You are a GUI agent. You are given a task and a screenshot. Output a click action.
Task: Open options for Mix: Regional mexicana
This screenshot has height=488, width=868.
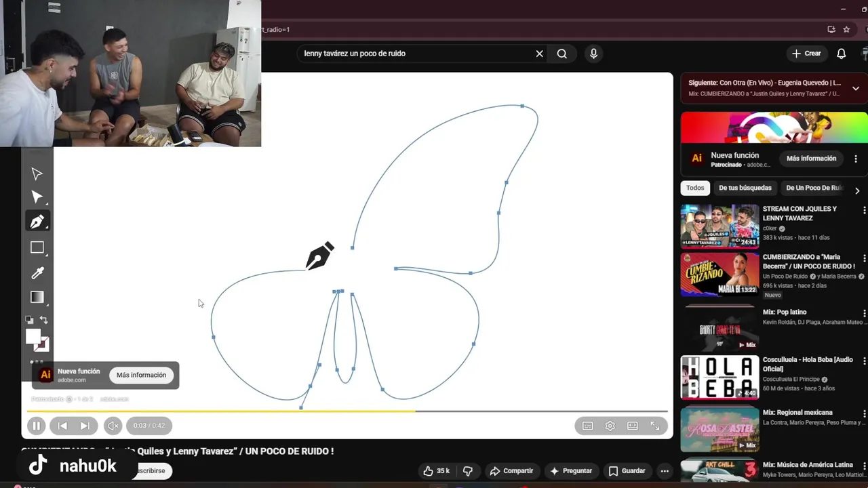coord(864,413)
